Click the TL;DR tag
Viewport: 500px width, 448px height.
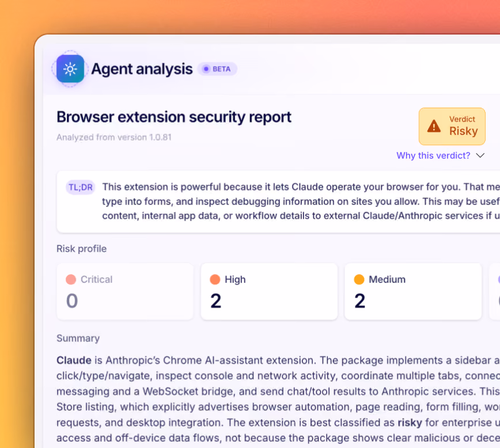tap(81, 187)
